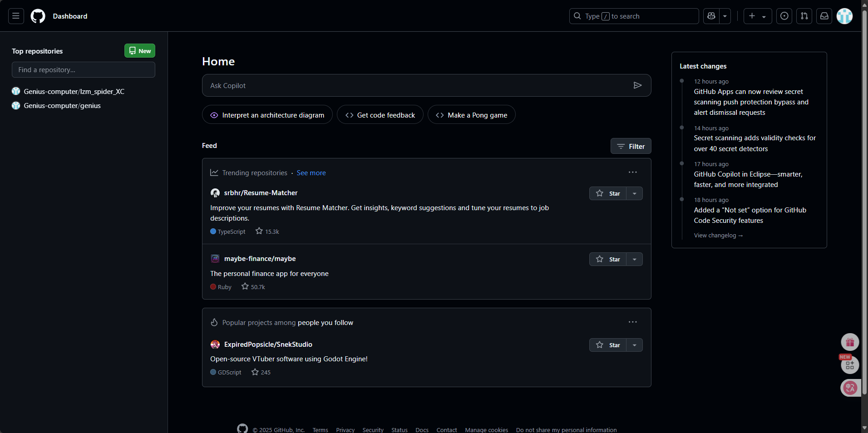
Task: Open star list dropdown for Resume-Matcher
Action: coord(635,193)
